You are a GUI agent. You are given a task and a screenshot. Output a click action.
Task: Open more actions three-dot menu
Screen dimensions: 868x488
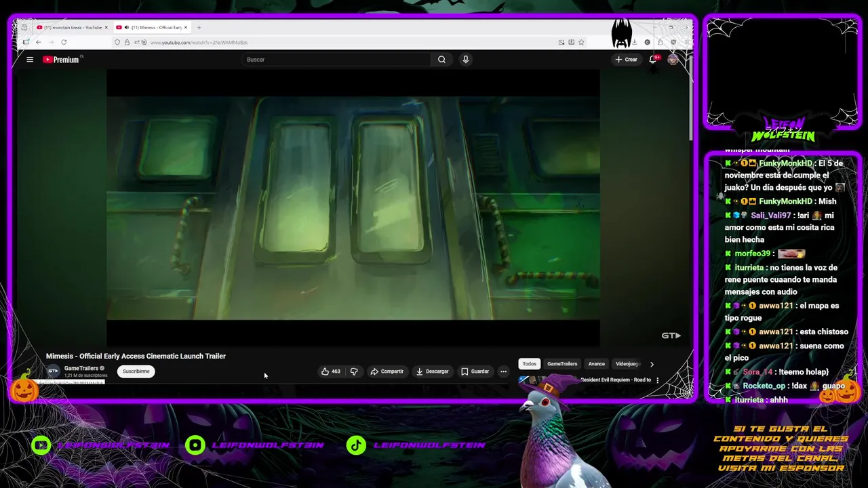click(503, 371)
